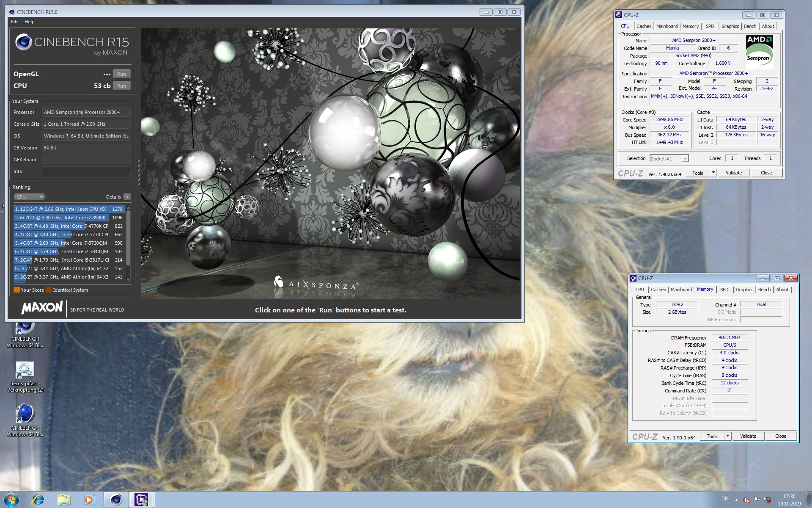Switch to Bench tab in lower CPU-Z

pyautogui.click(x=765, y=290)
